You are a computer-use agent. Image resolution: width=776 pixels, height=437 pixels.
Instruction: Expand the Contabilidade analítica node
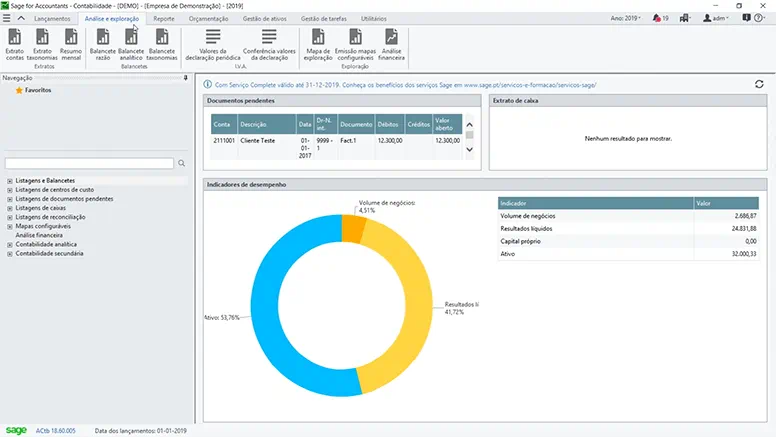(x=9, y=244)
